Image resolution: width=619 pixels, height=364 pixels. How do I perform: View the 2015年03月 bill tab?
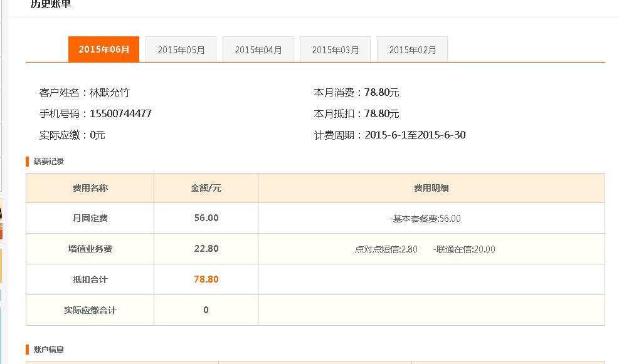(335, 49)
